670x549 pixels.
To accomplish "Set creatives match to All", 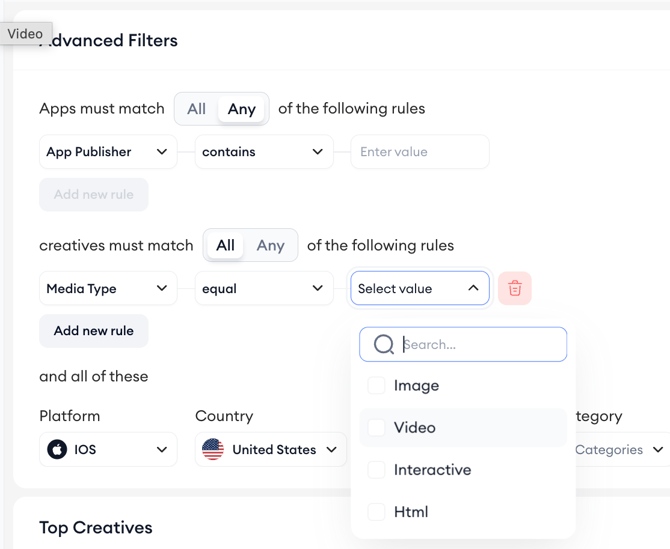I will tap(225, 245).
